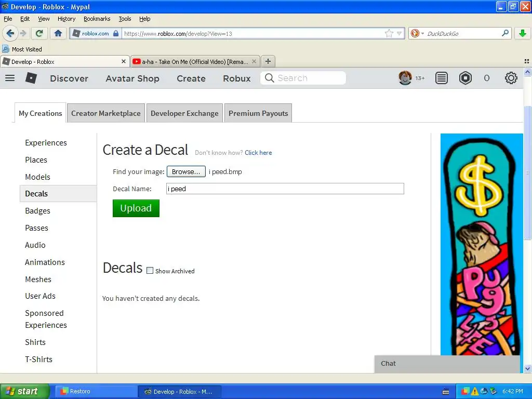The image size is (532, 399).
Task: Open Create in the navbar
Action: 191,78
